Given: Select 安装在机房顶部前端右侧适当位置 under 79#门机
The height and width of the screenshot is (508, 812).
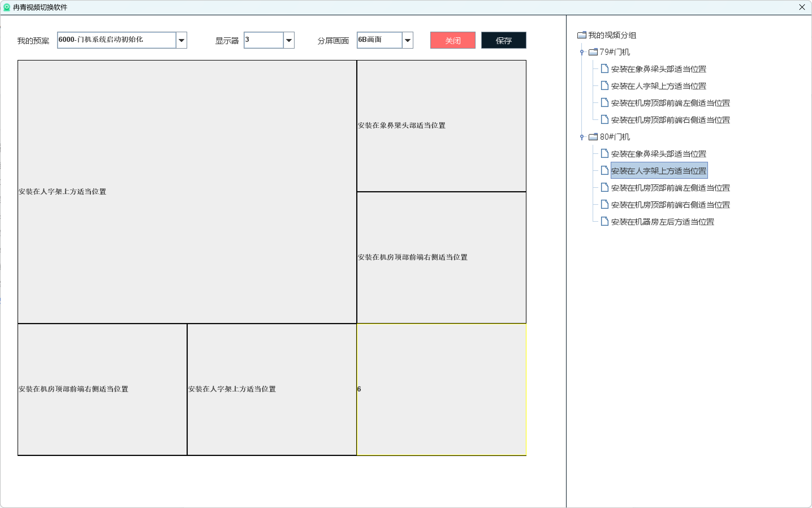Looking at the screenshot, I should pyautogui.click(x=670, y=120).
